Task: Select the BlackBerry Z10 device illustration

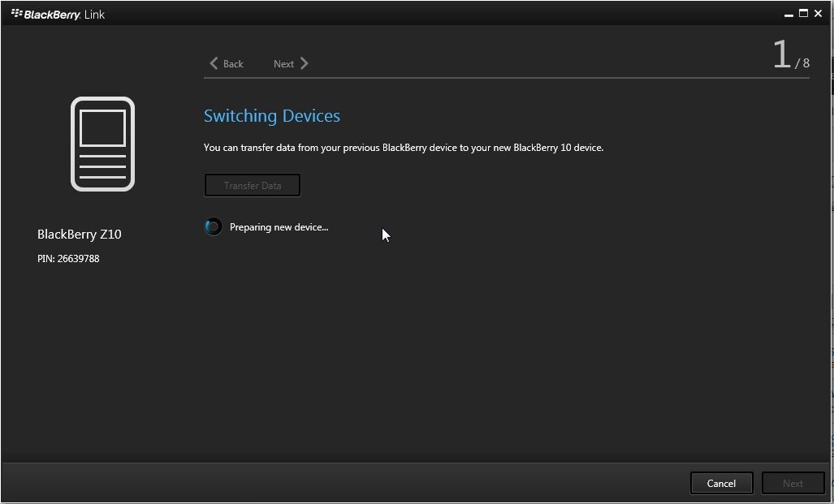Action: point(102,144)
